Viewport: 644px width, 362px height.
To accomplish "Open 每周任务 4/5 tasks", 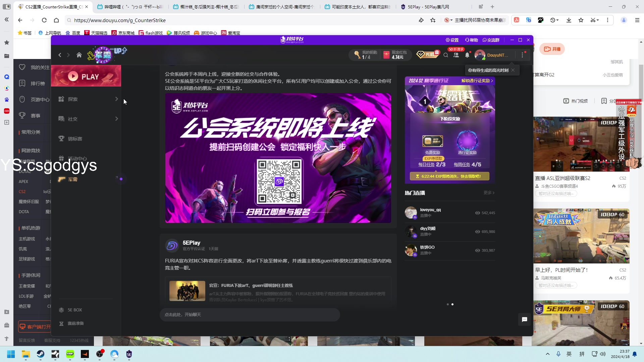I will [467, 165].
